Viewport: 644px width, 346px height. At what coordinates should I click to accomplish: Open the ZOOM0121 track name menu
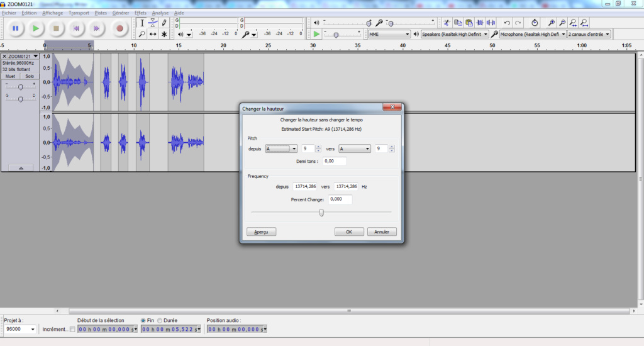click(x=23, y=56)
